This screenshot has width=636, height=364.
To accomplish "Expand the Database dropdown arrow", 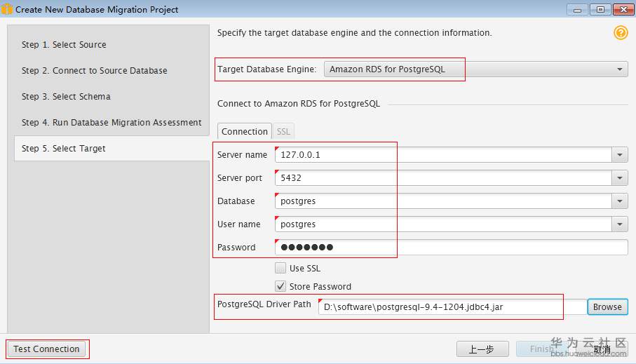I will point(620,201).
